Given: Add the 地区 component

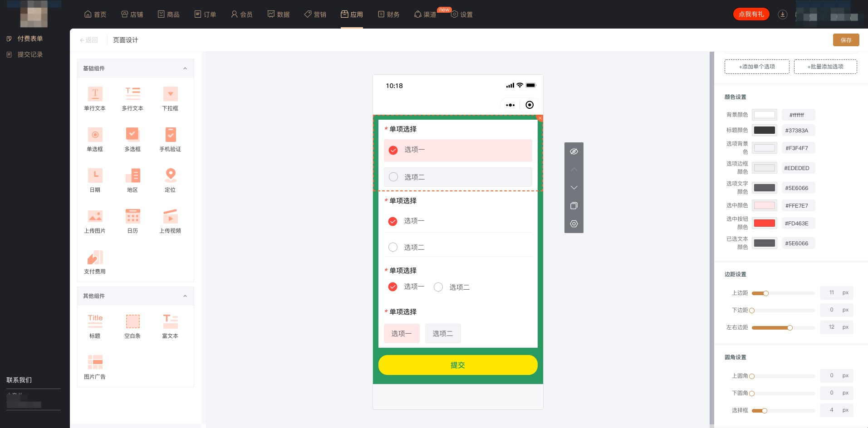Looking at the screenshot, I should coord(132,180).
